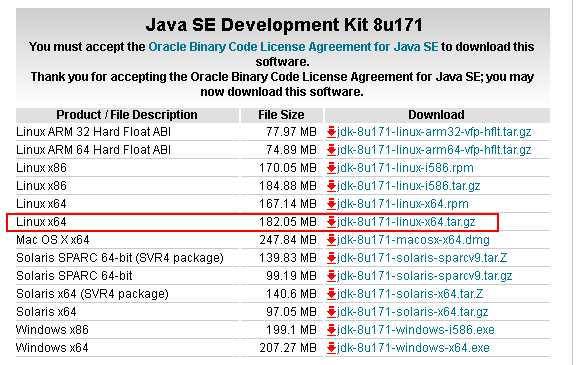The image size is (581, 365).
Task: Click the 99.19 MB file size
Action: (291, 276)
